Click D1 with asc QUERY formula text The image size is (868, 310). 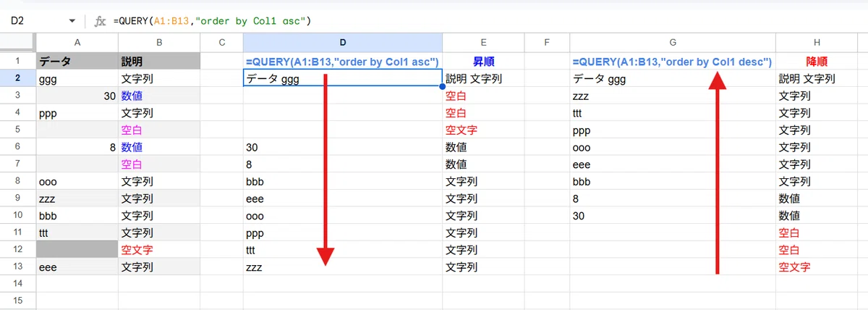(x=343, y=62)
